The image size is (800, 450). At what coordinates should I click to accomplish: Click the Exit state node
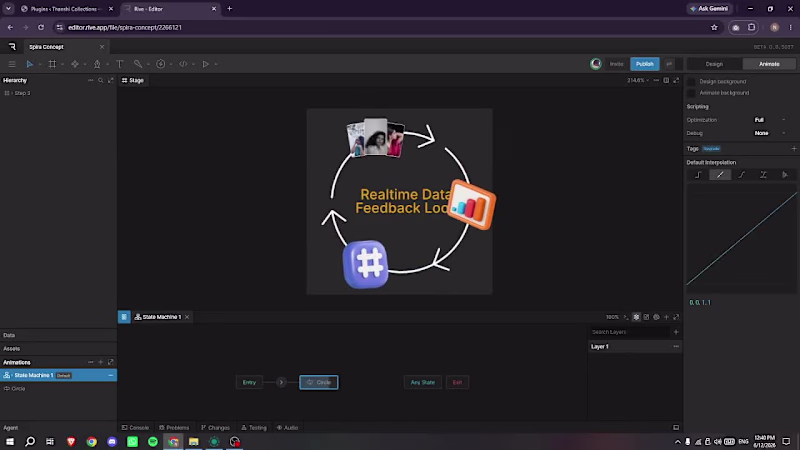(457, 383)
